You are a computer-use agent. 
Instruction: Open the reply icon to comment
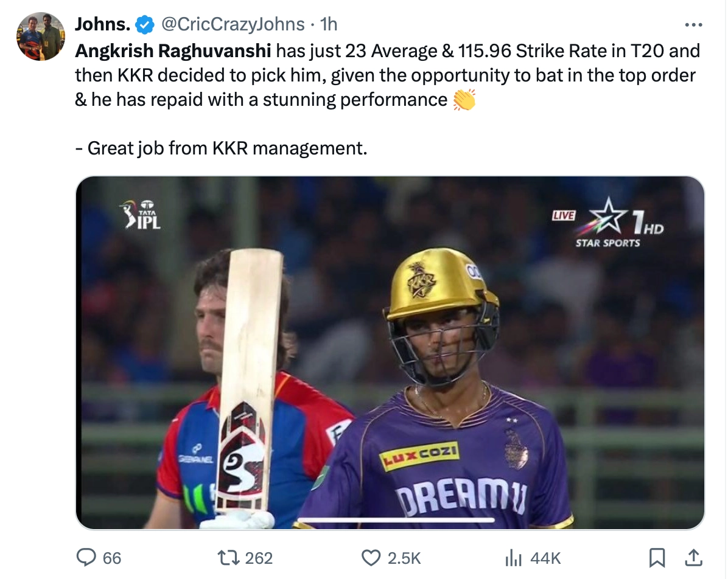pos(88,557)
